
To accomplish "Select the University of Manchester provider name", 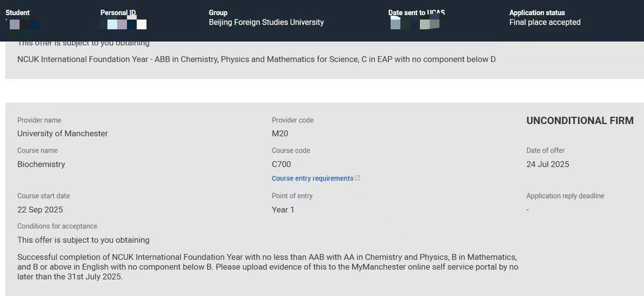I will pyautogui.click(x=62, y=133).
